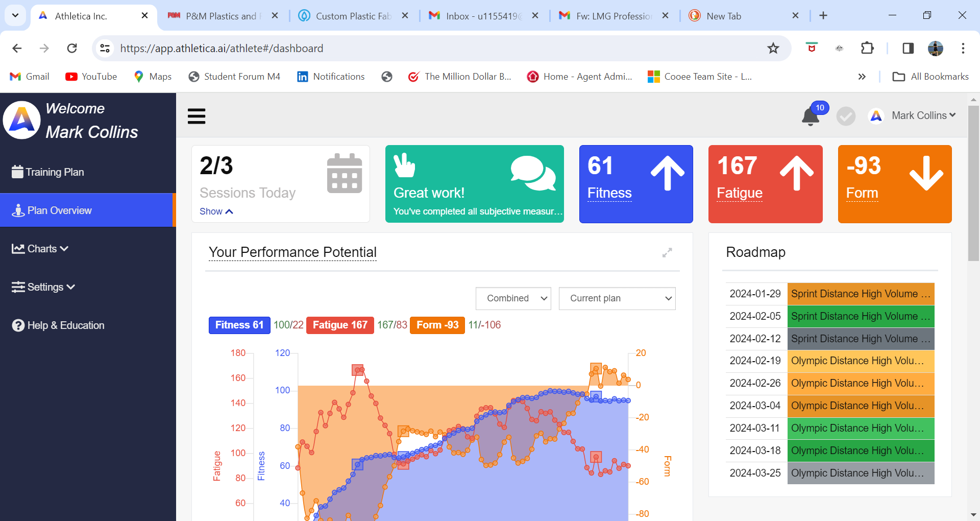The width and height of the screenshot is (980, 521).
Task: Switch to the Custom Plastic Fab tab
Action: click(x=353, y=16)
